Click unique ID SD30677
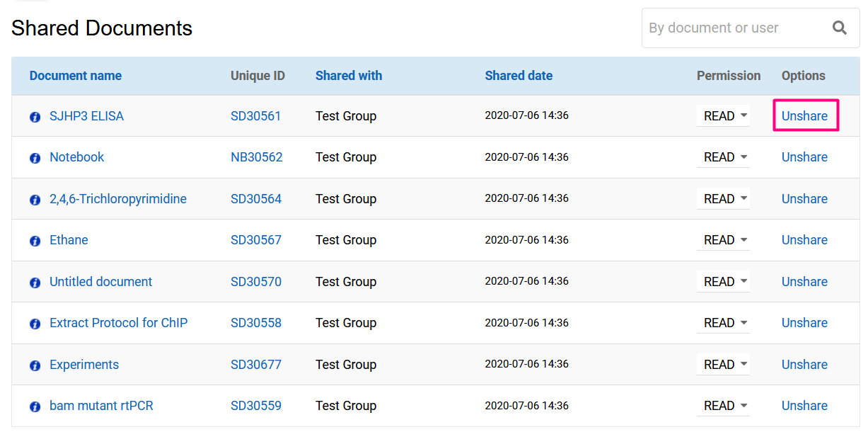This screenshot has height=432, width=868. [x=256, y=365]
